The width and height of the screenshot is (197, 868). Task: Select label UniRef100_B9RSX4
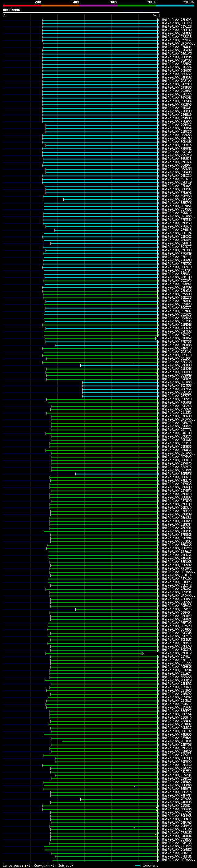pos(177,101)
